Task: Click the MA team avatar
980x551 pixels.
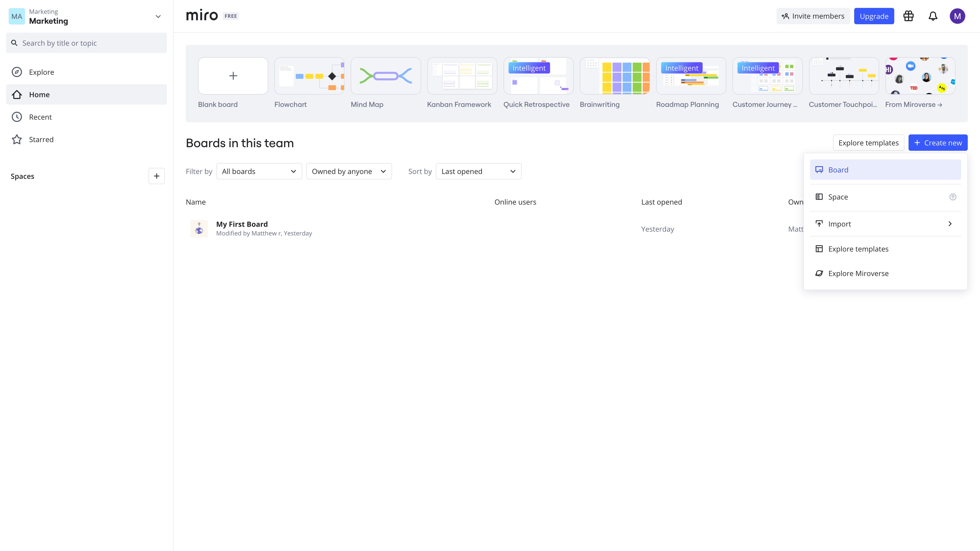Action: pyautogui.click(x=17, y=16)
